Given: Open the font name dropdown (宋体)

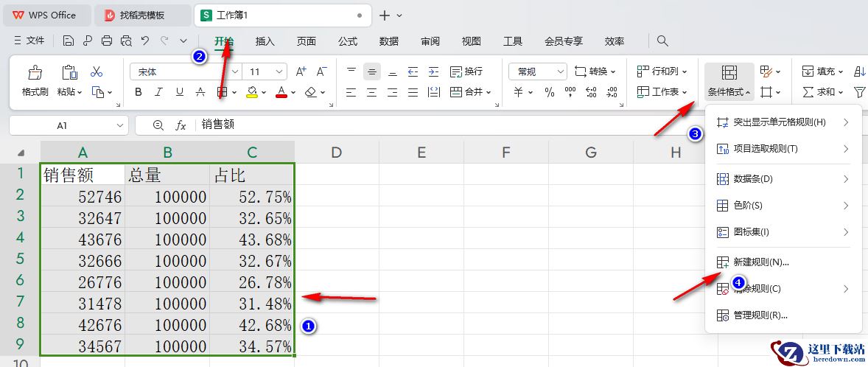Looking at the screenshot, I should tap(235, 71).
